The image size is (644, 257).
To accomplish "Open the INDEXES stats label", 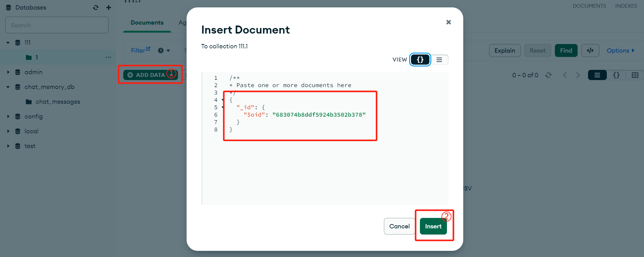I will coord(626,6).
